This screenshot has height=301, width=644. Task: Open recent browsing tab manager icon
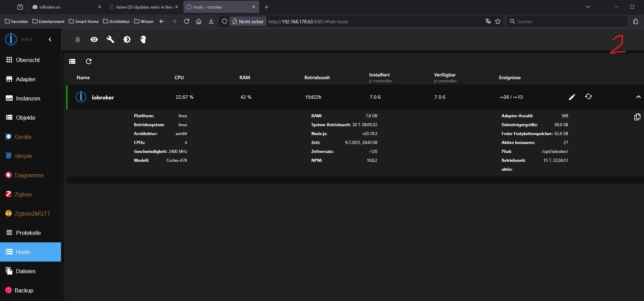pyautogui.click(x=20, y=7)
